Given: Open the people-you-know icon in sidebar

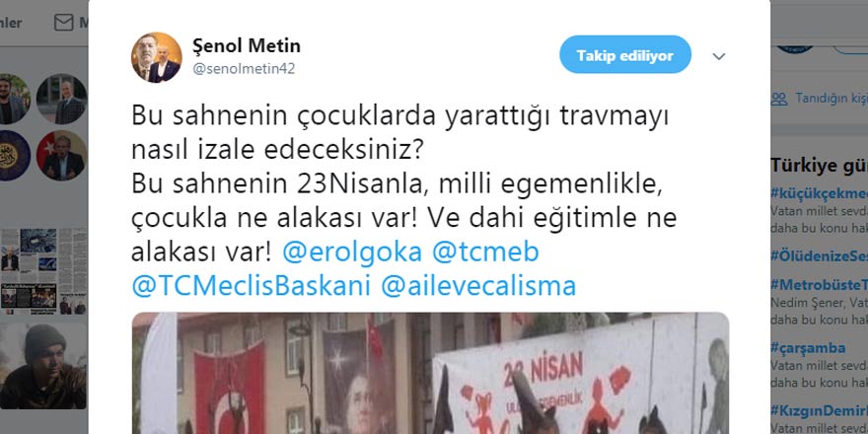Looking at the screenshot, I should [779, 99].
